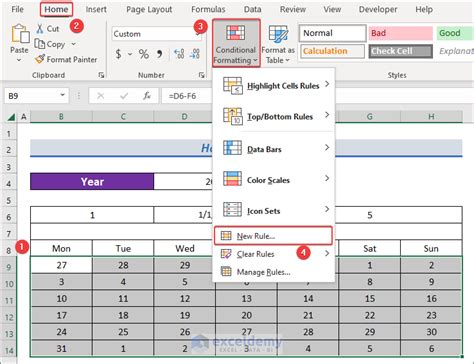Click the Copy icon

(39, 44)
